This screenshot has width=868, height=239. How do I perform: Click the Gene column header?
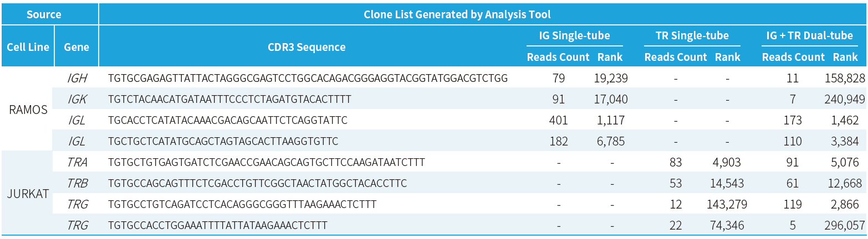76,47
